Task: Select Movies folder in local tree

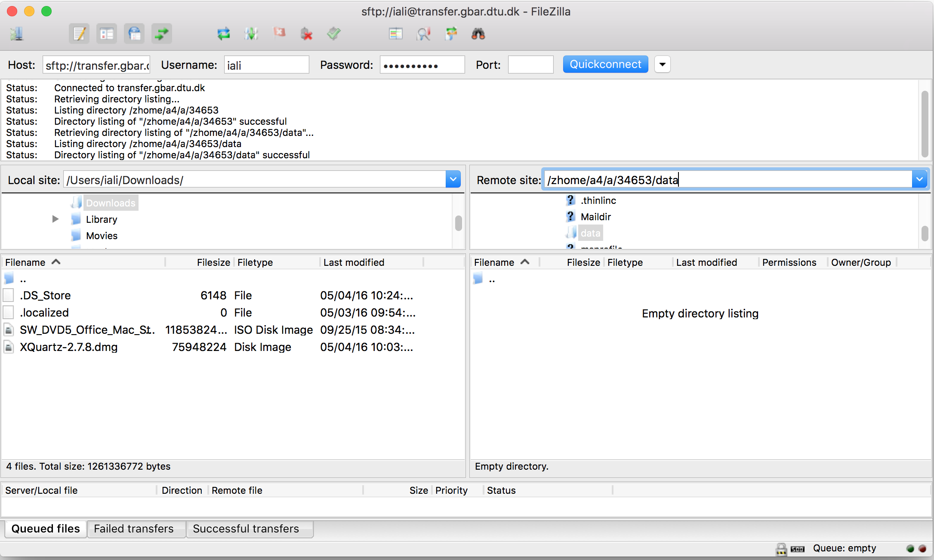Action: coord(102,236)
